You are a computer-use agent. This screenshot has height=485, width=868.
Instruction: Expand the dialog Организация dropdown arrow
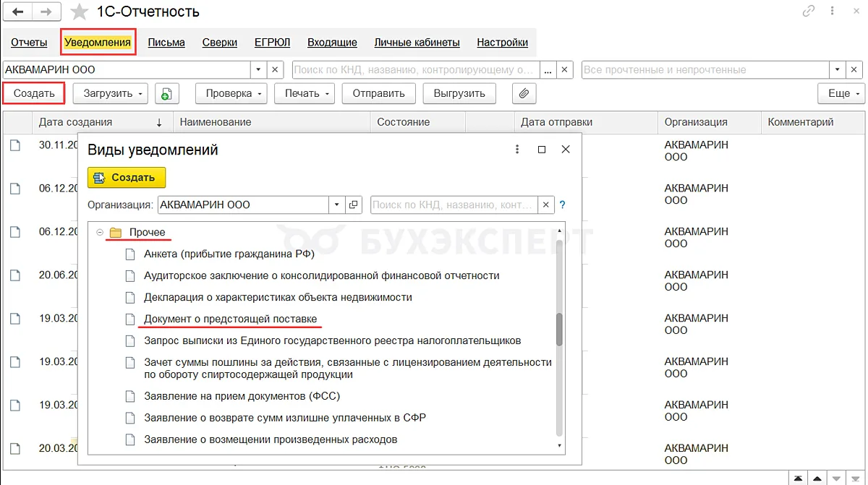point(337,205)
